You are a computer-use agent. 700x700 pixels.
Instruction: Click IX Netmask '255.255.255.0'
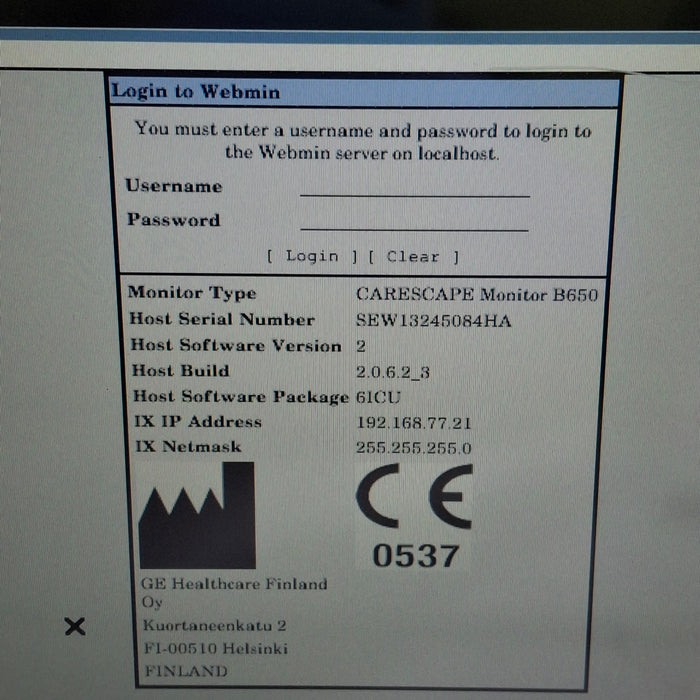pos(413,447)
